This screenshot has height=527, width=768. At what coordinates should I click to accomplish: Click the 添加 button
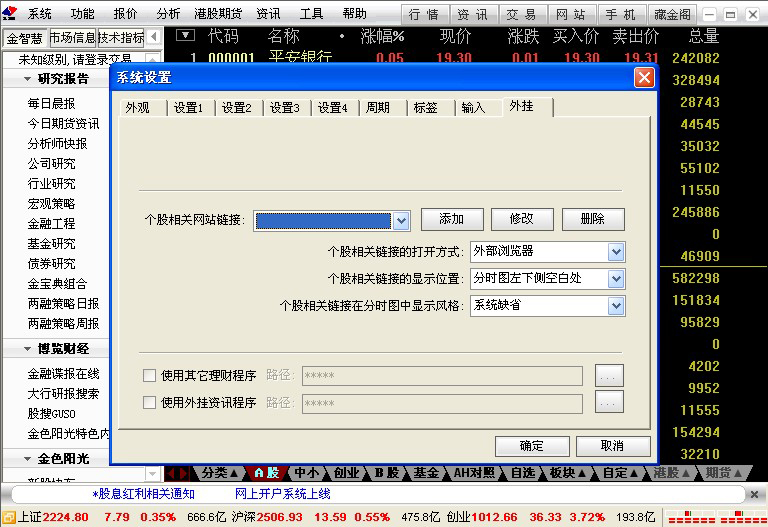coord(452,219)
